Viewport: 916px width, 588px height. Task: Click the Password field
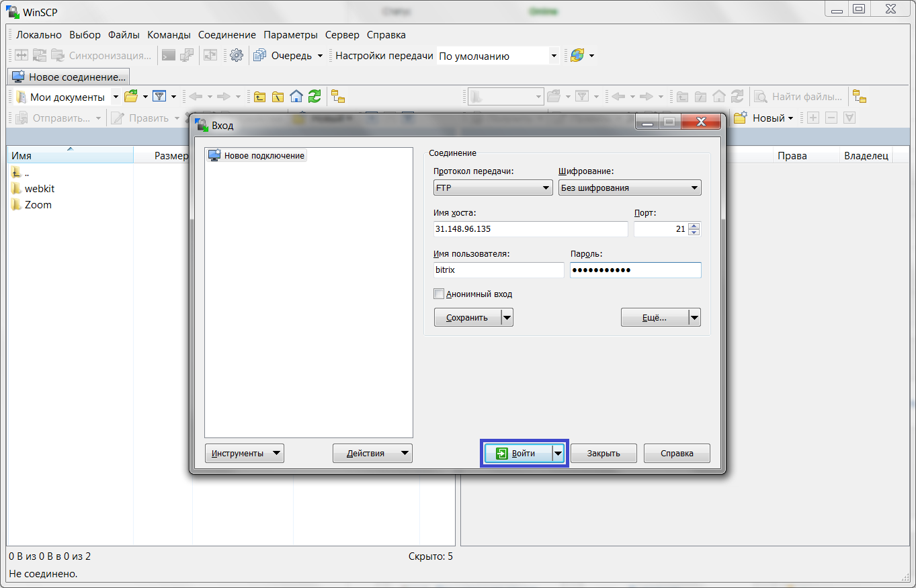coord(635,269)
